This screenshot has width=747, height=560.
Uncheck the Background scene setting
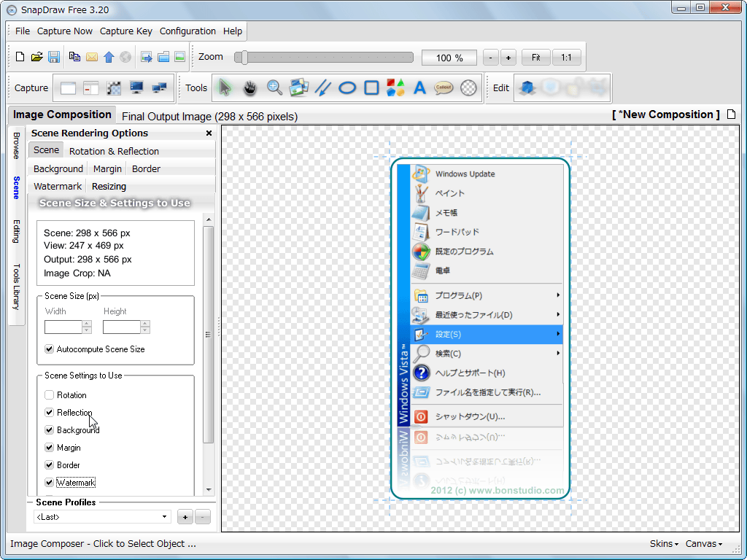(49, 430)
